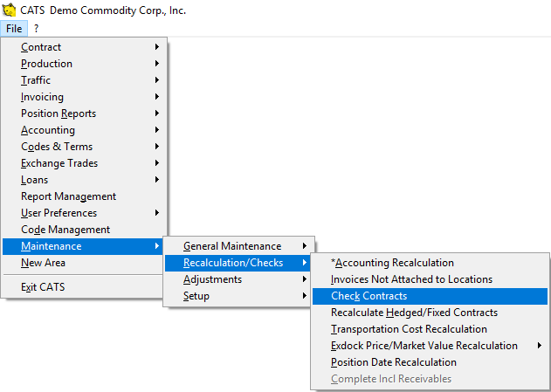Expand the Loans submenu
Screen dimensions: 551x392
click(x=83, y=180)
